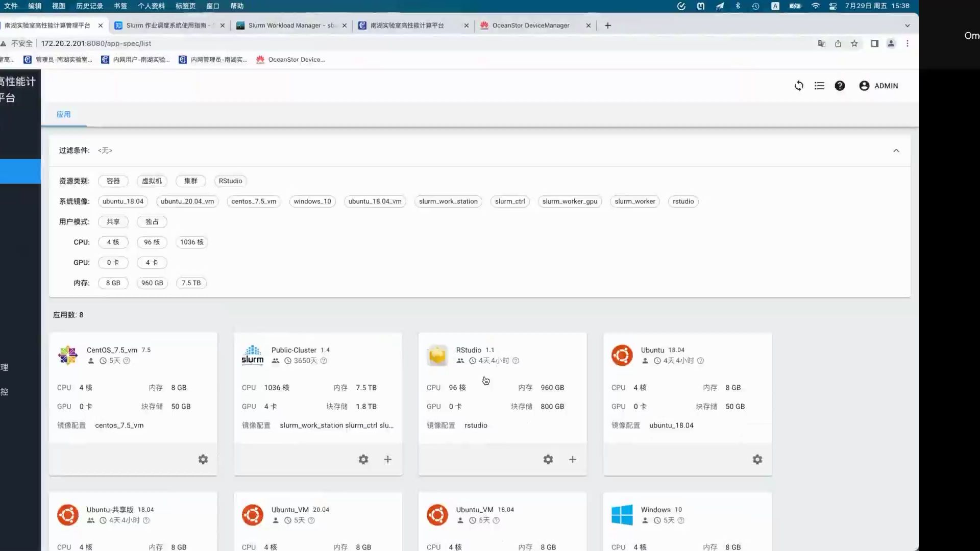980x551 pixels.
Task: Click help icon next to Ubuntu 18.04 duration
Action: click(x=700, y=361)
